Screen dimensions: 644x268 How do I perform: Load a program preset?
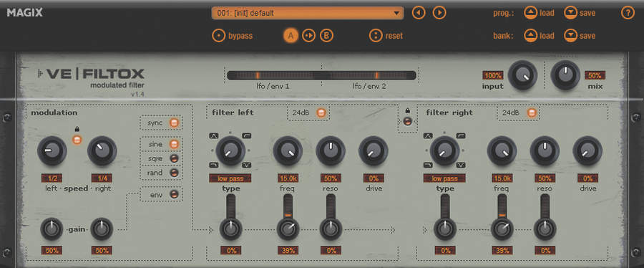[540, 13]
